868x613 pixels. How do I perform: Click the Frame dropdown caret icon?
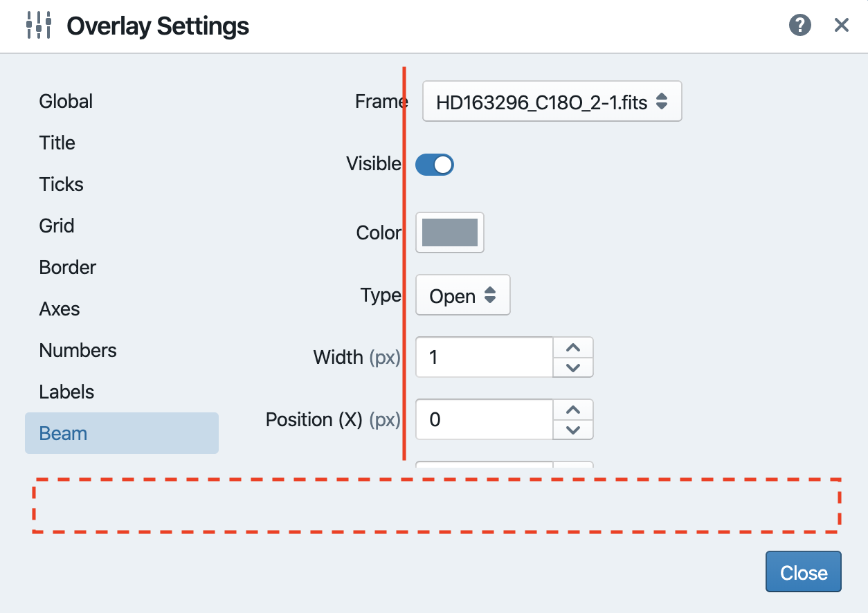[662, 101]
